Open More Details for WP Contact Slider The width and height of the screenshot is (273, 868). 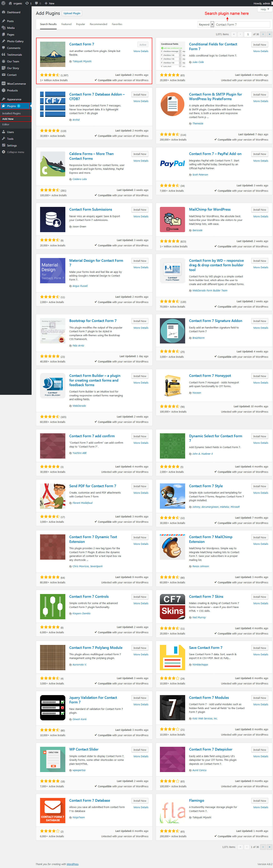(x=141, y=756)
